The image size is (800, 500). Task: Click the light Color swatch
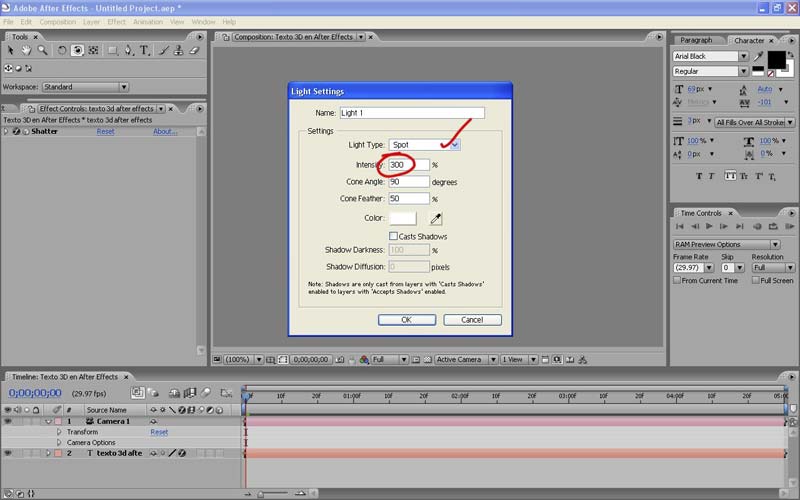(x=403, y=218)
